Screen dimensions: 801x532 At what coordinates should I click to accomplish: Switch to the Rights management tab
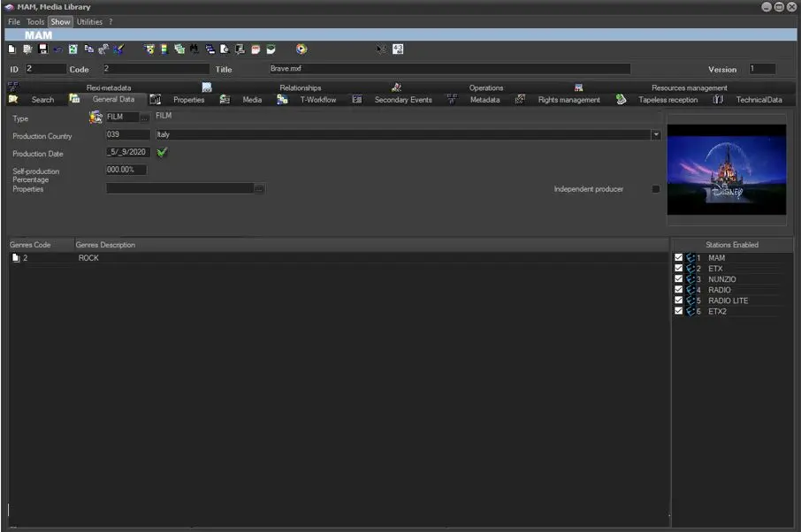568,100
